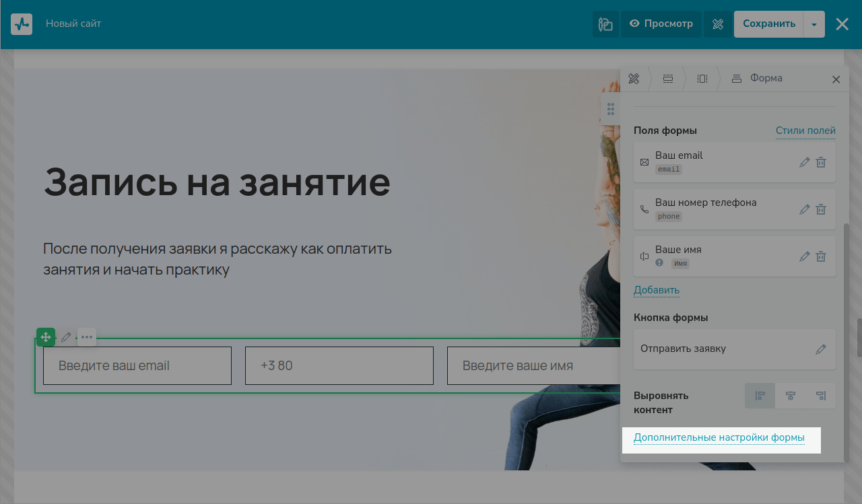862x504 pixels.
Task: Open the three-dots menu on form block
Action: pyautogui.click(x=87, y=337)
